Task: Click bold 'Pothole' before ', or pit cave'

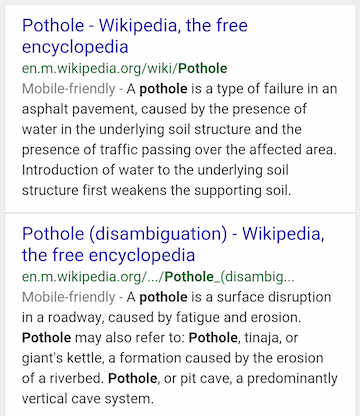Action: point(133,378)
